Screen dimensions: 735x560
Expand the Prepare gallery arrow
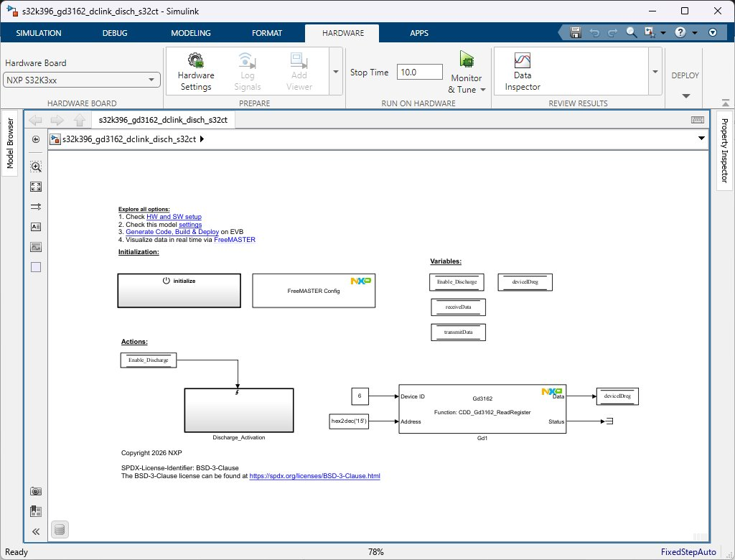336,72
